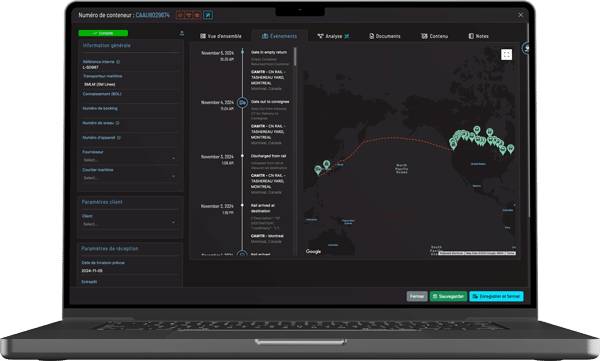
Task: Open the Fournisseur dropdown
Action: click(x=130, y=160)
